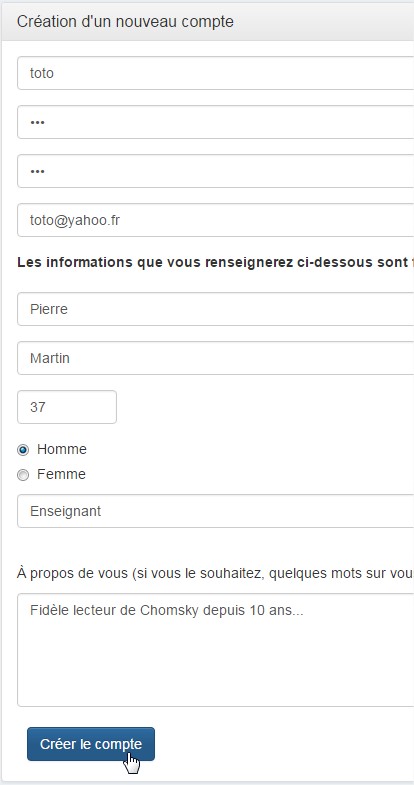The height and width of the screenshot is (785, 414).
Task: Click the Créer le compte button
Action: [x=91, y=744]
